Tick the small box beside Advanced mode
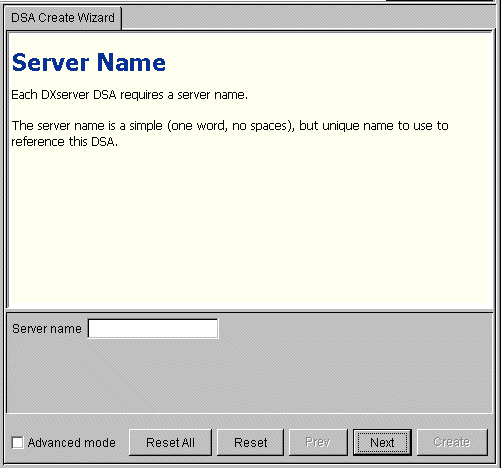Viewport: 501px width, 468px height. (17, 443)
